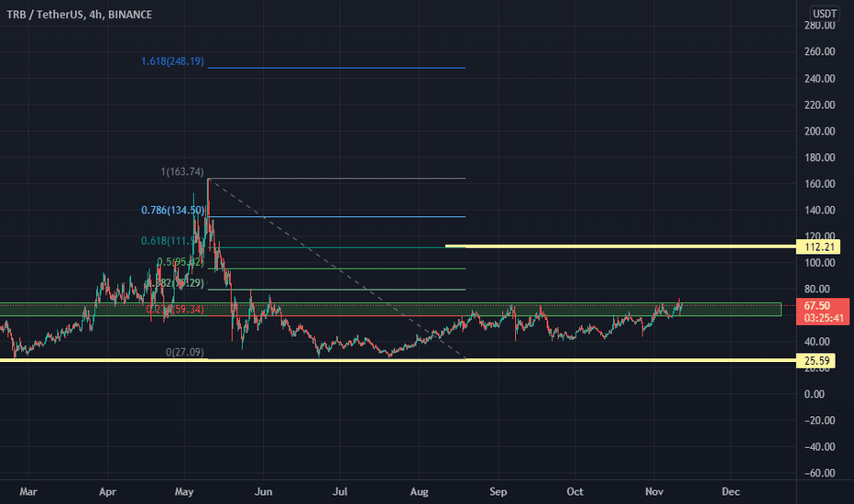
Task: Select the blue 1.618 extension line
Action: click(x=336, y=68)
